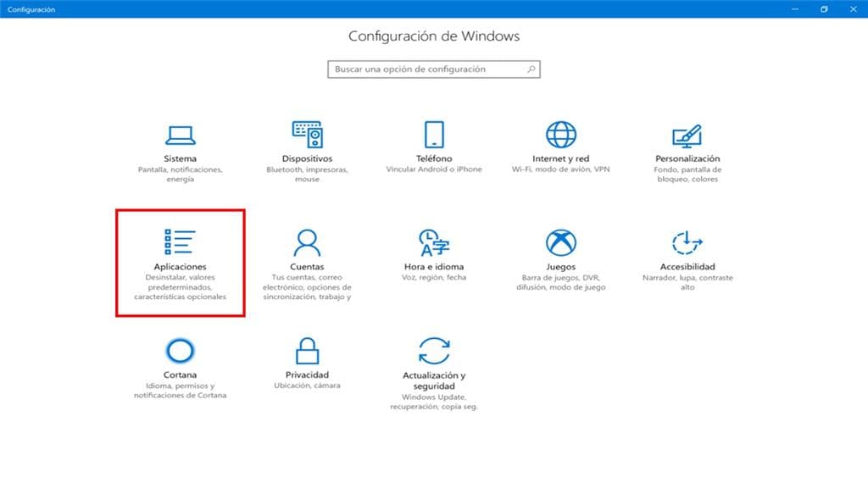Open the Sistema laptop icon
868x488 pixels.
coord(179,135)
